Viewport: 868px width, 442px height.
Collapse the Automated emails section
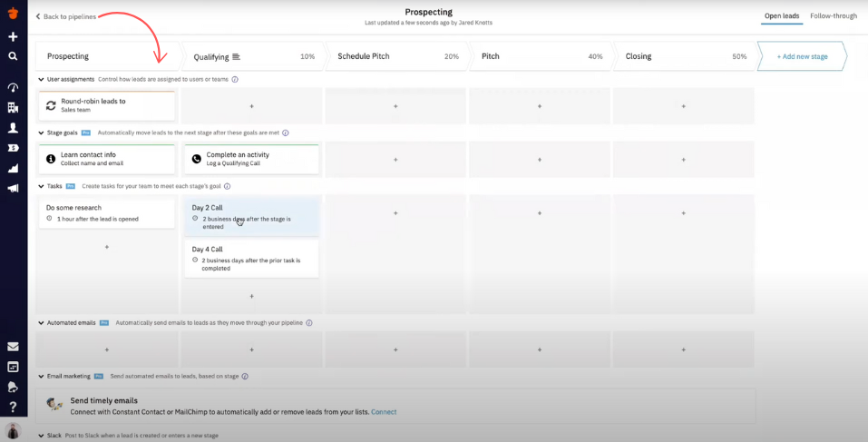41,323
